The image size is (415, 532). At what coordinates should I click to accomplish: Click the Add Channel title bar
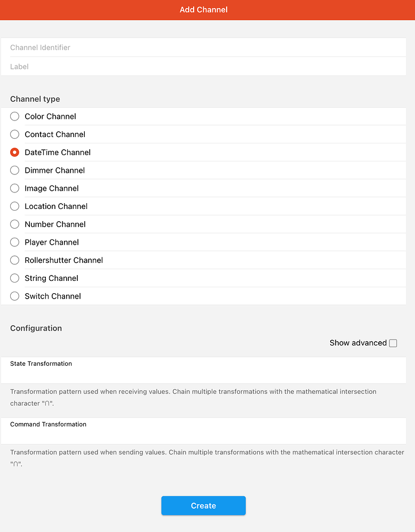click(x=203, y=10)
